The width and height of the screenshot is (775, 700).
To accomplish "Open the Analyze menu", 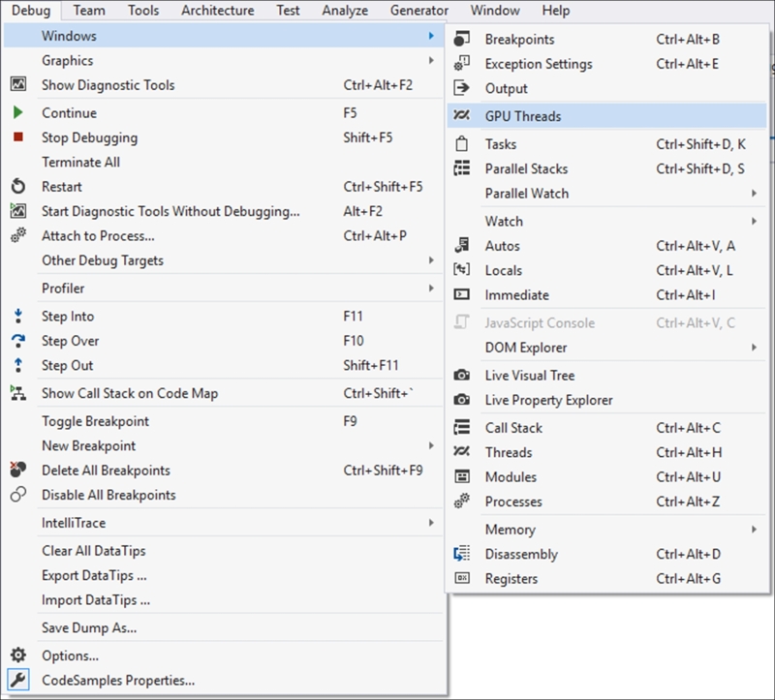I will [x=345, y=11].
